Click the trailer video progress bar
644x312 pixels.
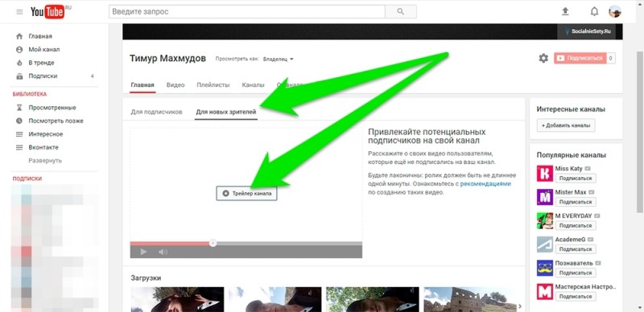tap(246, 244)
